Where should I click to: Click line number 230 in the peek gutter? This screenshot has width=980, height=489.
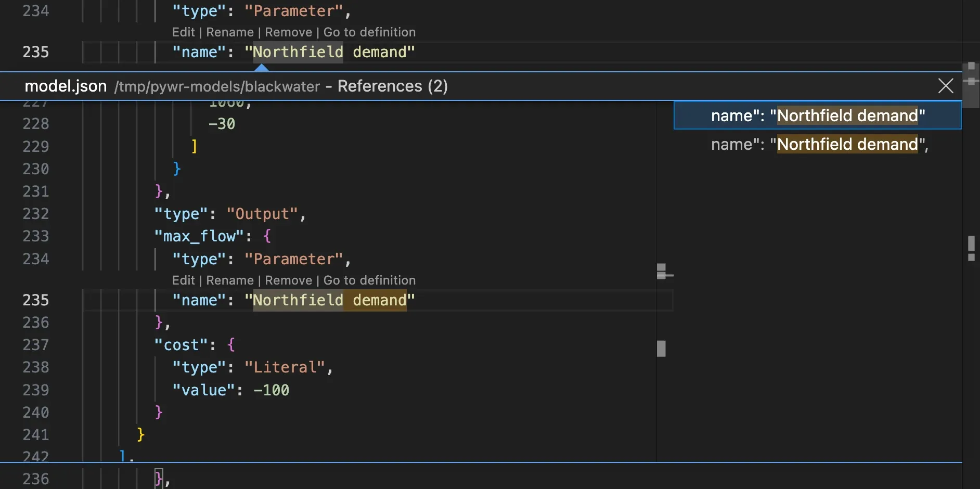(x=36, y=169)
